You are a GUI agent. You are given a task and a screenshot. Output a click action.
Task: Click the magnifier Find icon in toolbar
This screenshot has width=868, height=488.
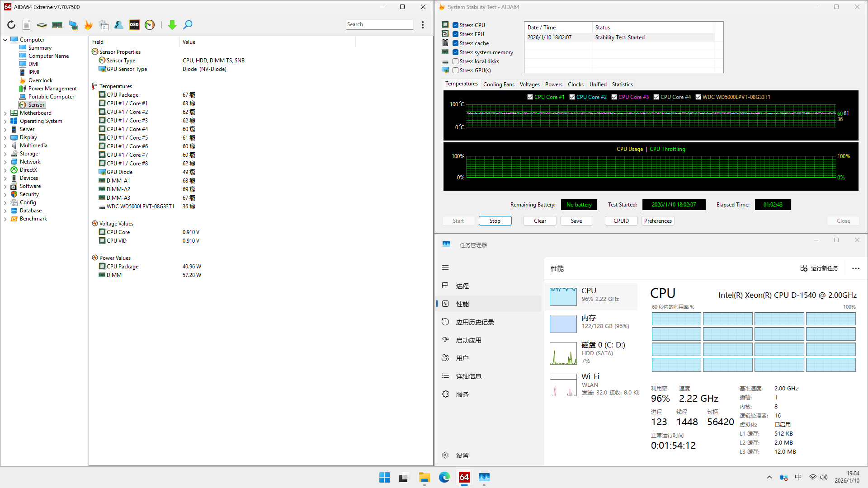[188, 25]
